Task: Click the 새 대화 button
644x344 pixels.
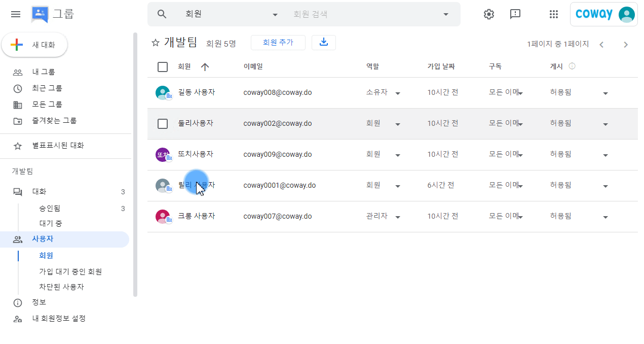Action: pyautogui.click(x=34, y=45)
